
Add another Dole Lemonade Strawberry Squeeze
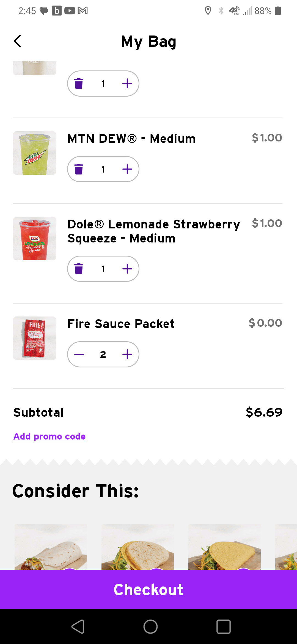(127, 269)
